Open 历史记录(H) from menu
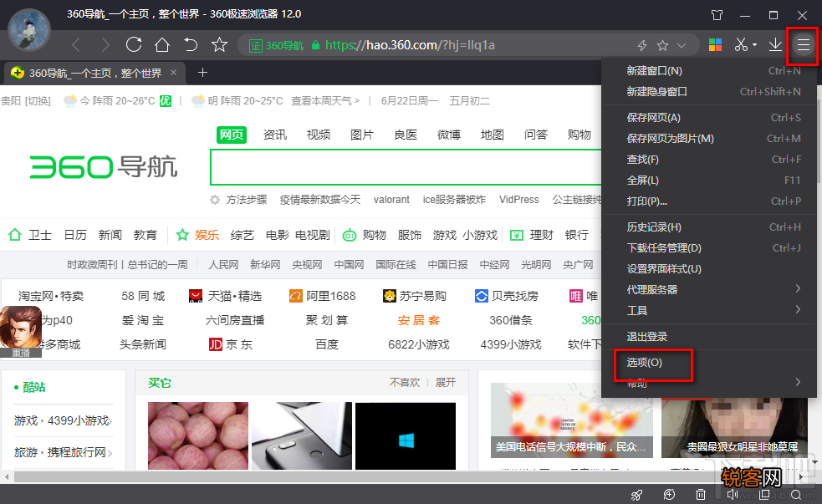This screenshot has height=504, width=822. coord(709,227)
